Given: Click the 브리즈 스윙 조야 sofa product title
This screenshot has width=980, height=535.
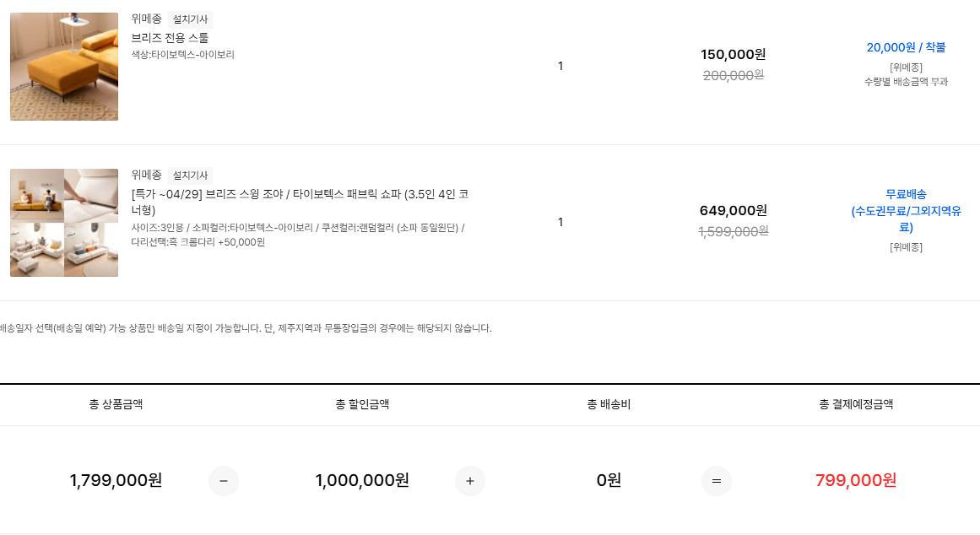Looking at the screenshot, I should [295, 200].
